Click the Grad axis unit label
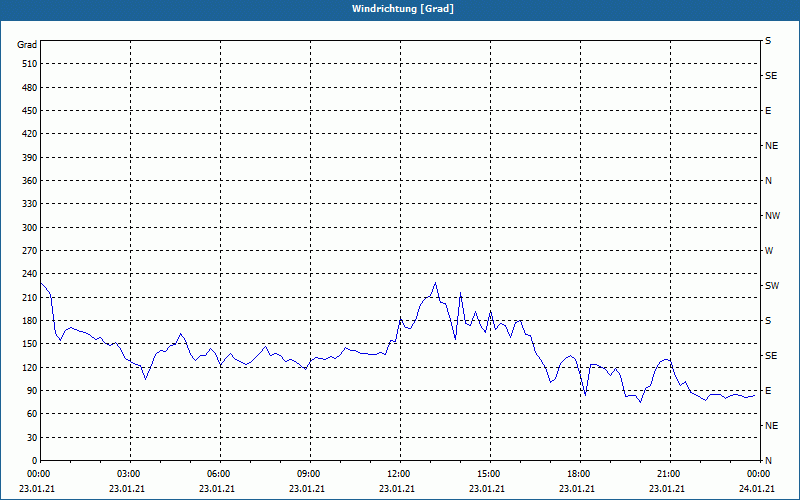The height and width of the screenshot is (500, 800). (27, 45)
